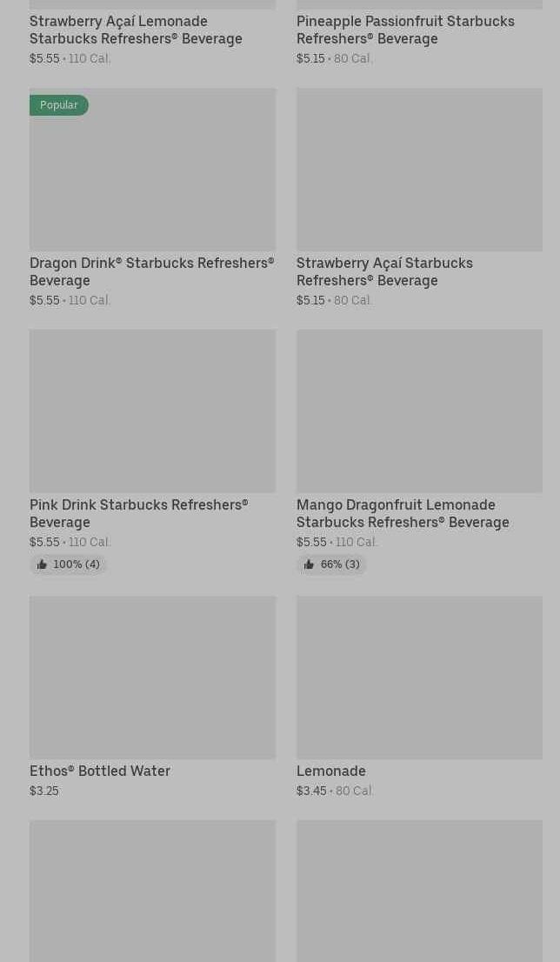The height and width of the screenshot is (962, 560).
Task: Click thumbs-up icon under Mango Dragonfruit Lemonade
Action: coord(310,565)
